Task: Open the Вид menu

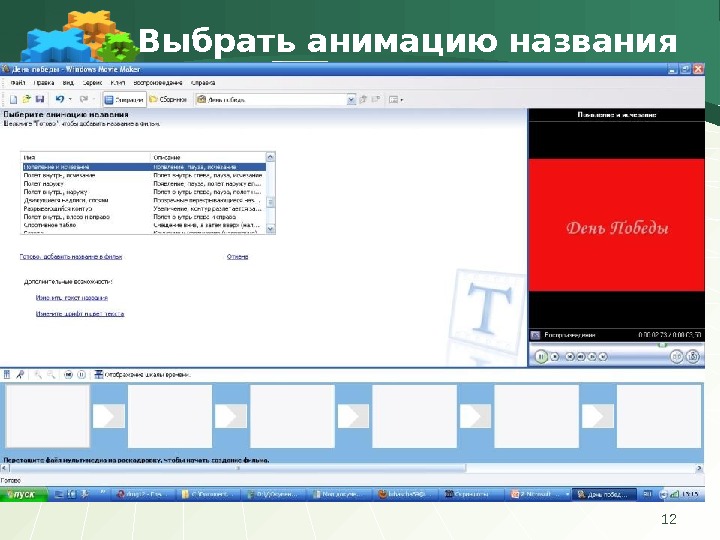Action: pos(68,83)
